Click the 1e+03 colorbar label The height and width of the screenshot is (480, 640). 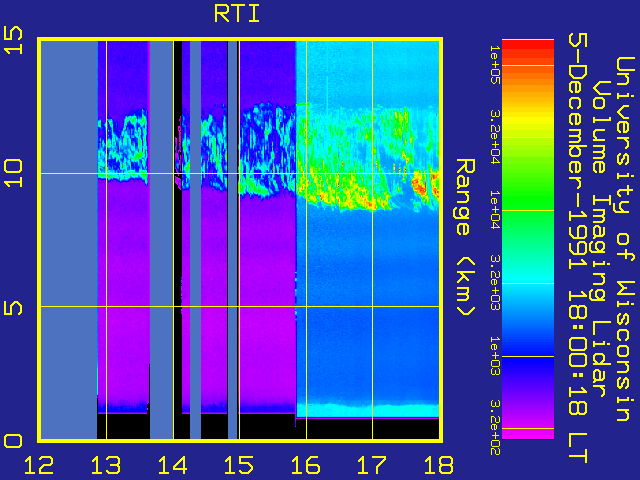point(495,356)
